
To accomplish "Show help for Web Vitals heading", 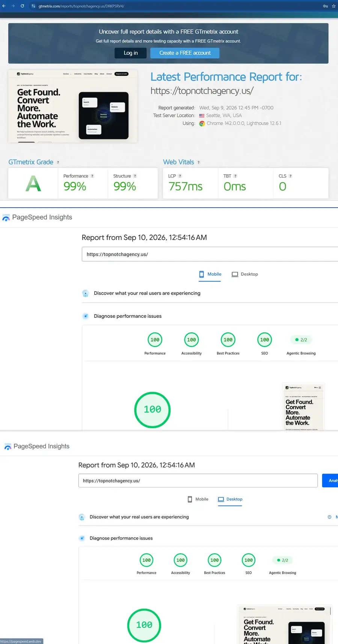I will (x=199, y=162).
